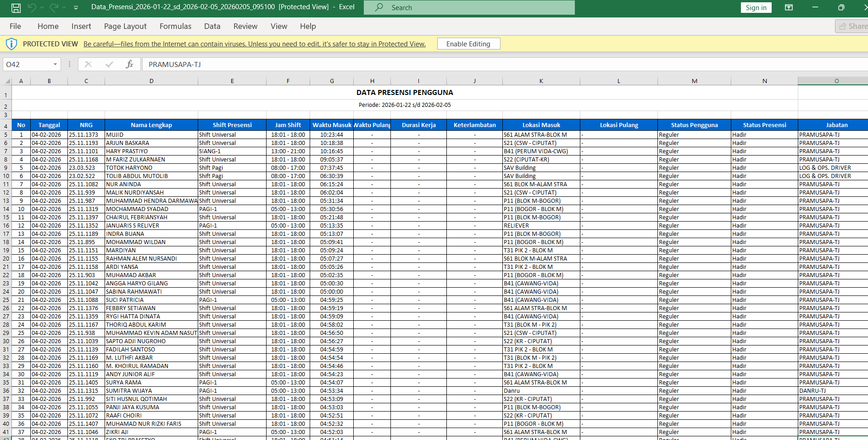Expand the Customize Quick Access Toolbar dropdown
The width and height of the screenshot is (868, 440).
pos(76,8)
